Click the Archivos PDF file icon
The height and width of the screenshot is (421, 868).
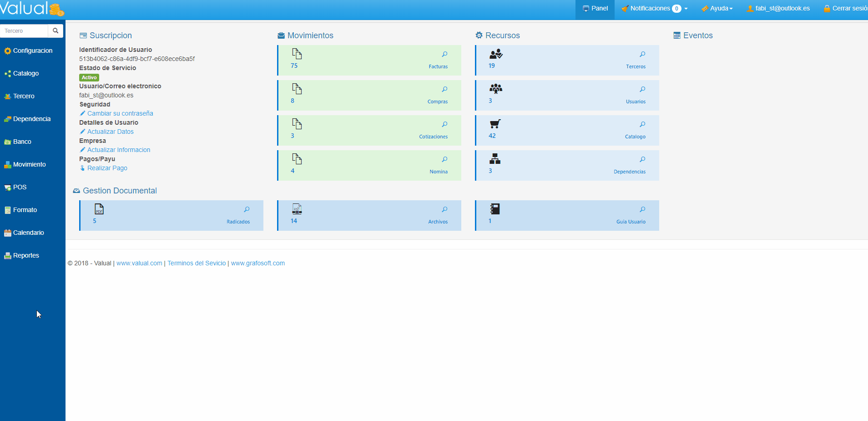point(297,209)
